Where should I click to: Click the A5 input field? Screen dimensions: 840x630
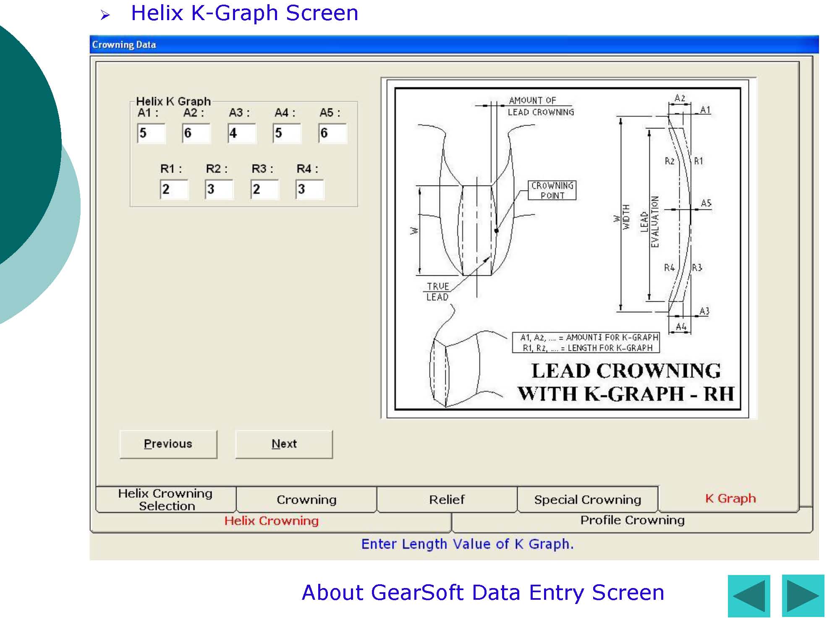point(332,133)
